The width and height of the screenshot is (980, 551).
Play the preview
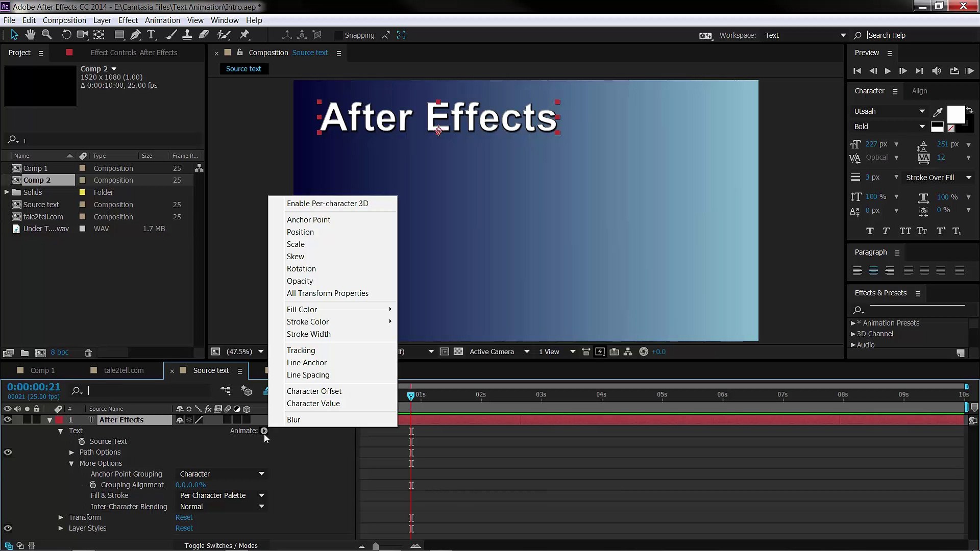pyautogui.click(x=888, y=71)
